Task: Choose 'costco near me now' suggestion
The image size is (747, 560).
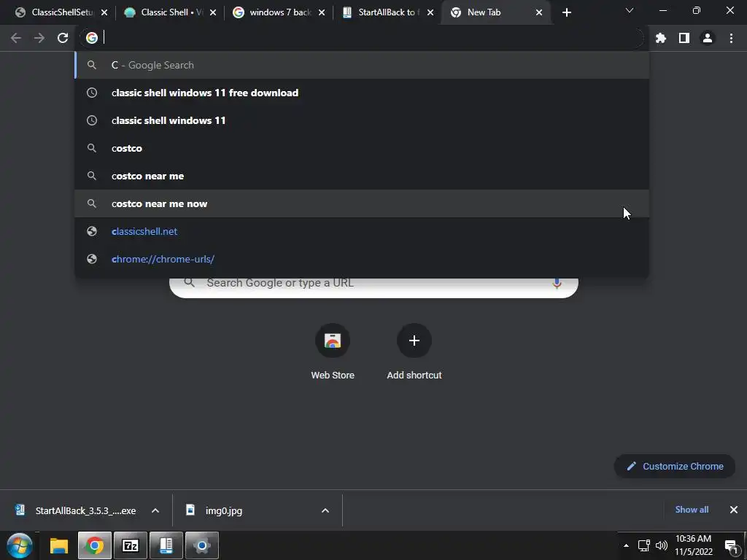Action: pos(362,203)
